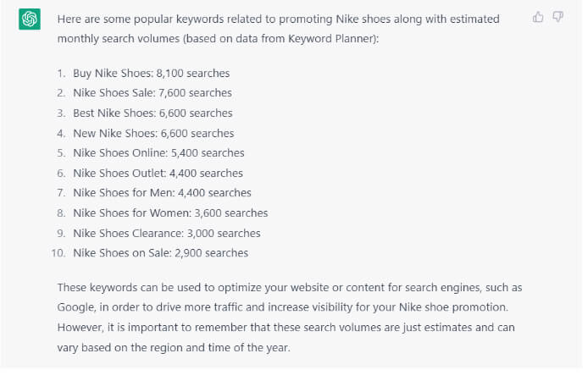Click the word "Google" in the closing paragraph
The height and width of the screenshot is (381, 588).
(75, 306)
